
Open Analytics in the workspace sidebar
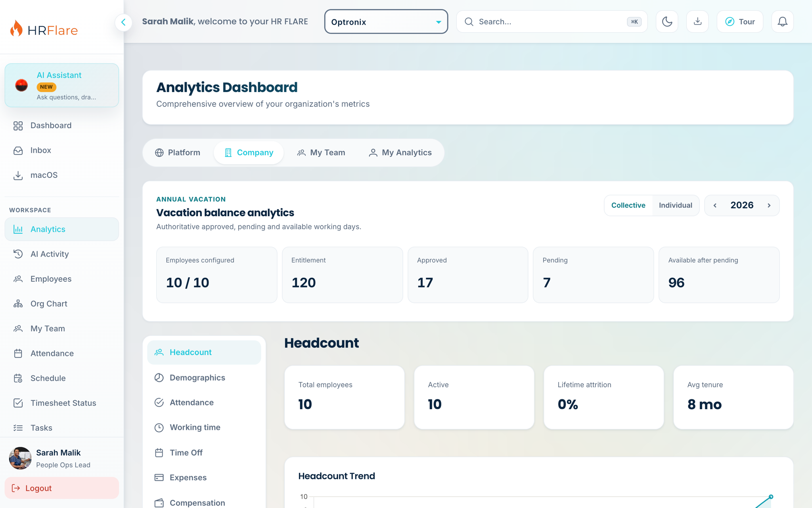point(61,229)
